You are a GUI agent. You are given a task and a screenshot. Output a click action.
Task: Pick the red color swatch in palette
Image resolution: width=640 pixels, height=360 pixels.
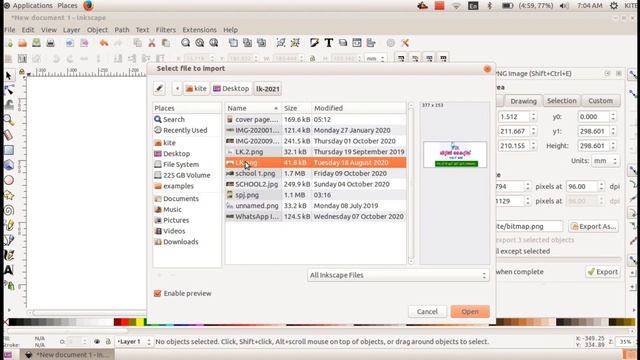pyautogui.click(x=124, y=322)
